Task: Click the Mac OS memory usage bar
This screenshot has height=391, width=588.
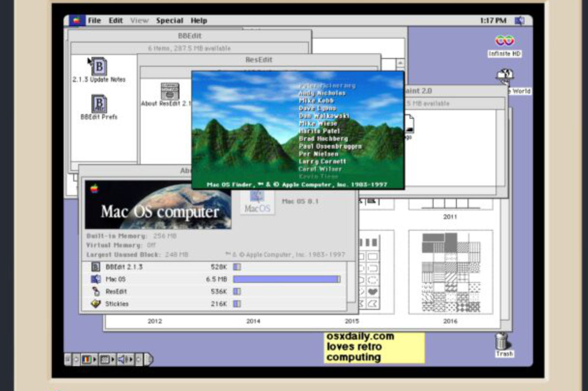Action: point(287,279)
